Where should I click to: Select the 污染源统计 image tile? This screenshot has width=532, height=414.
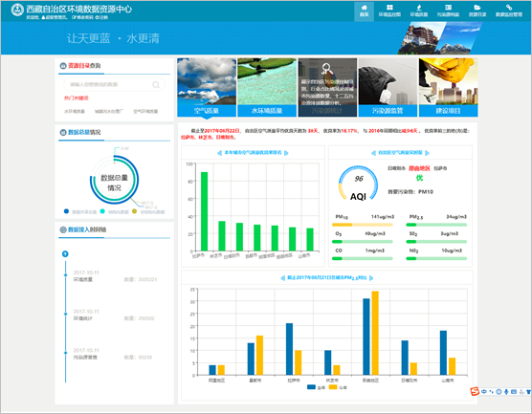327,87
